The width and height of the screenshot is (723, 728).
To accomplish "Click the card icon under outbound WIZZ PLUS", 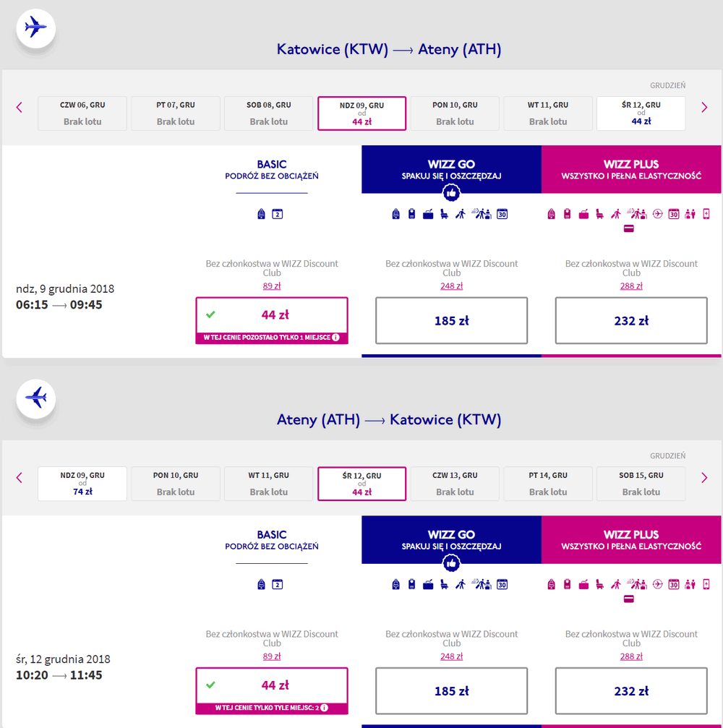I will [628, 228].
